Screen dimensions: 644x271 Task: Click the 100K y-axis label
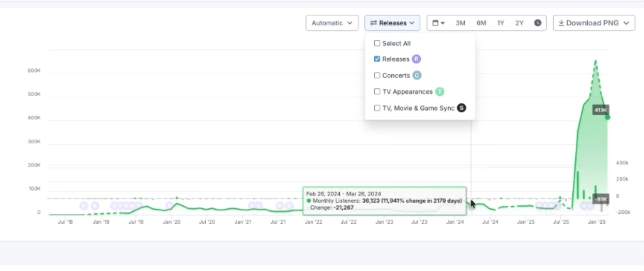coord(34,189)
